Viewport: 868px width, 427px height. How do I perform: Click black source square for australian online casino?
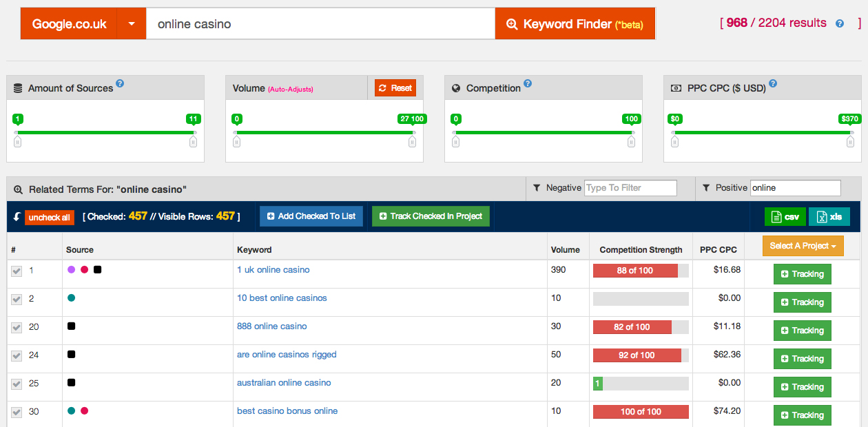[x=71, y=383]
